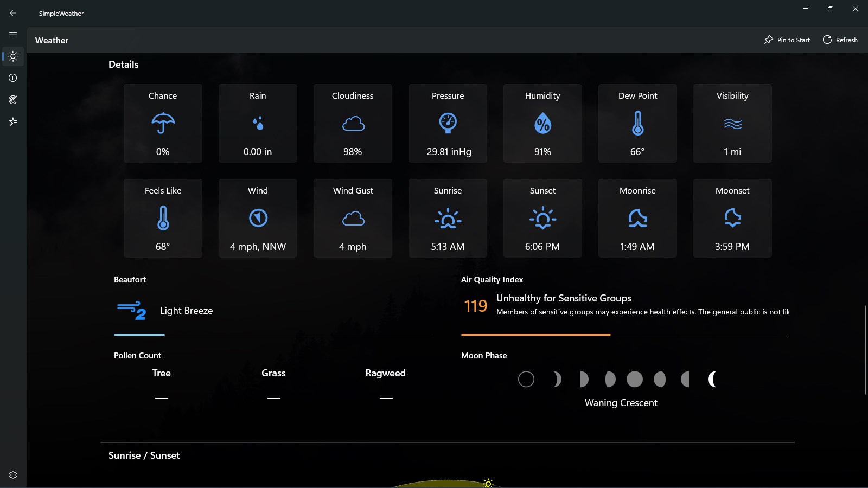Click the Moonrise icon in the details grid

pyautogui.click(x=637, y=219)
